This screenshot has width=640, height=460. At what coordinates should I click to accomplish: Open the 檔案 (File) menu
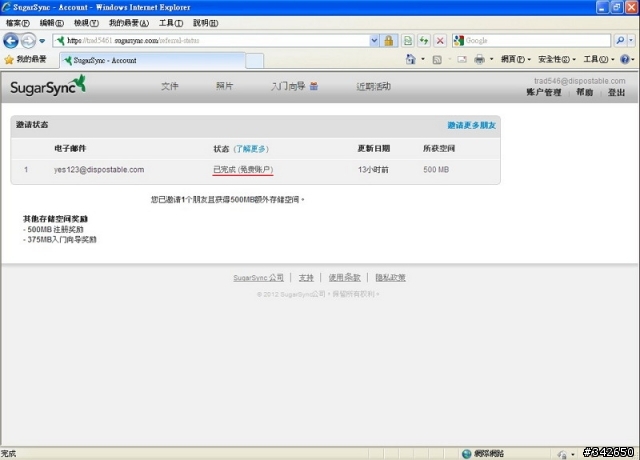(x=18, y=23)
